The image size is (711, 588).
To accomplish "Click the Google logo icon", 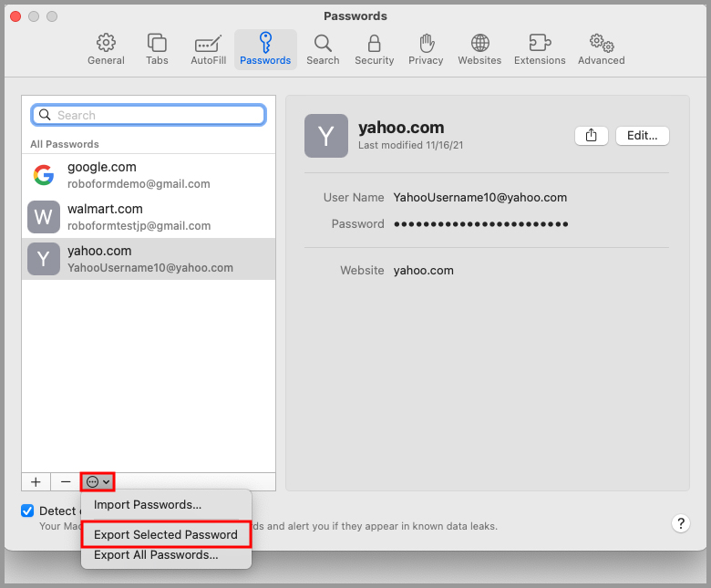I will pos(44,175).
